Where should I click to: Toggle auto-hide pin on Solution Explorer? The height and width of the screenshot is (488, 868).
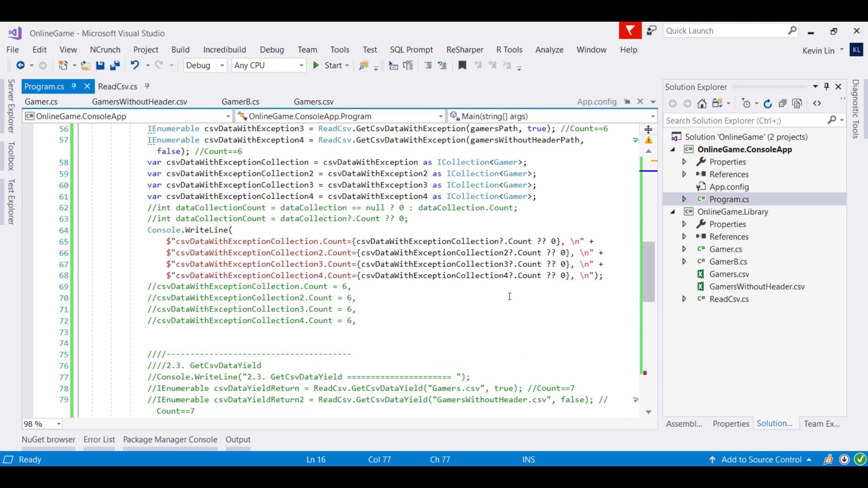click(x=826, y=86)
